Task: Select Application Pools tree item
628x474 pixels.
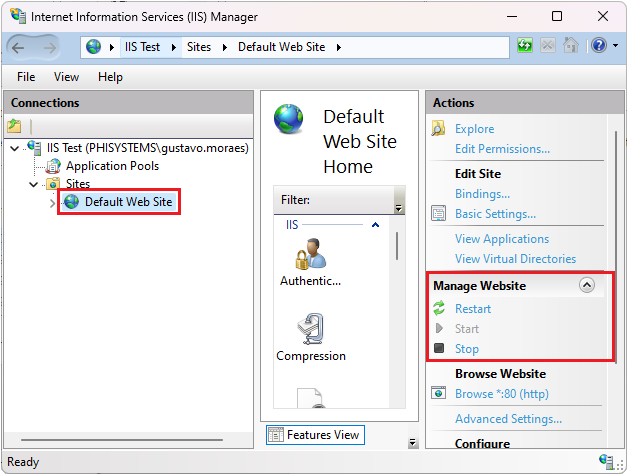Action: click(112, 166)
